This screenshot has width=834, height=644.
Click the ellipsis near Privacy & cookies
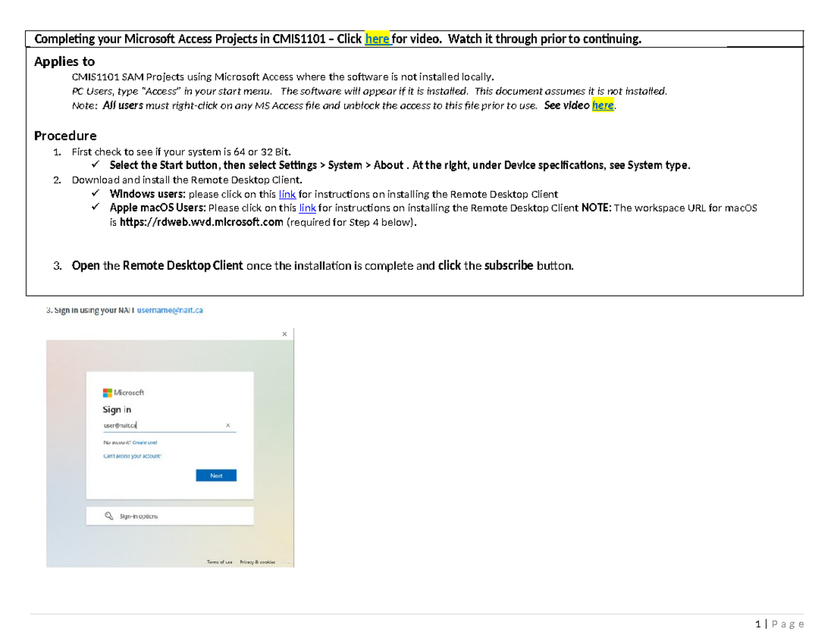(287, 563)
